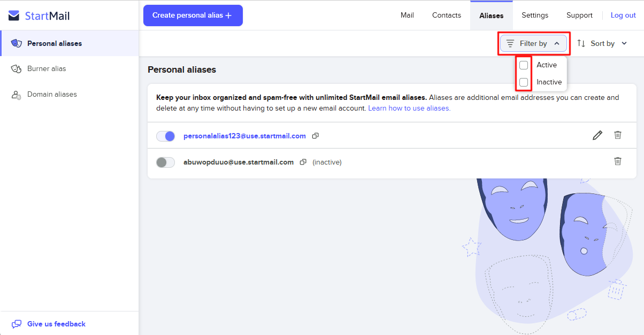Viewport: 644px width, 335px height.
Task: Enable the abuwopduuo alias toggle switch
Action: (x=165, y=162)
